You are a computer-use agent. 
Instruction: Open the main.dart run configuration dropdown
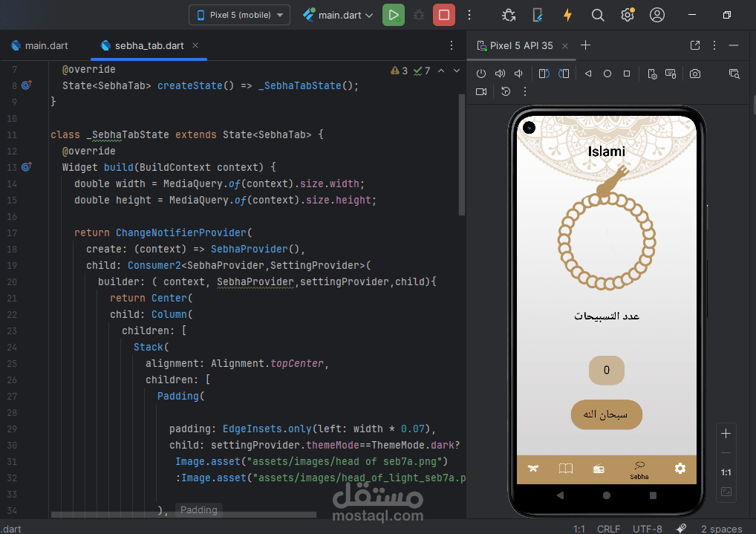click(338, 15)
